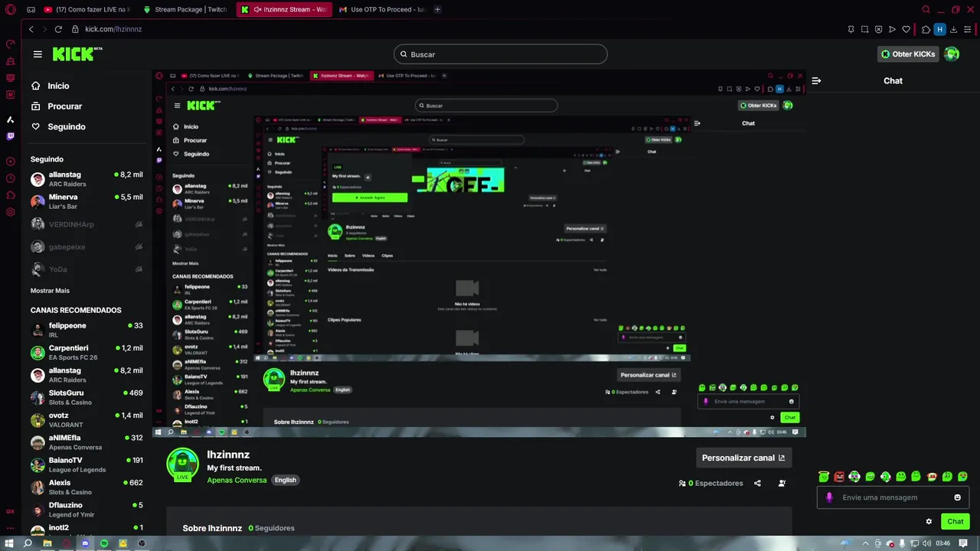This screenshot has height=551, width=980.
Task: Open emoji picker in chat input
Action: [x=957, y=497]
